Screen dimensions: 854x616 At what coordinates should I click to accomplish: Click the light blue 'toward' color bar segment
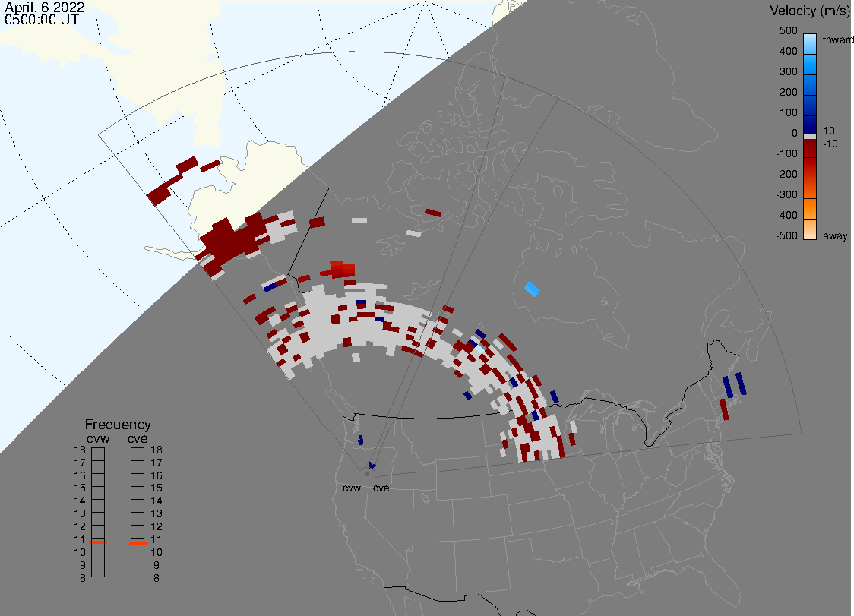tap(810, 41)
